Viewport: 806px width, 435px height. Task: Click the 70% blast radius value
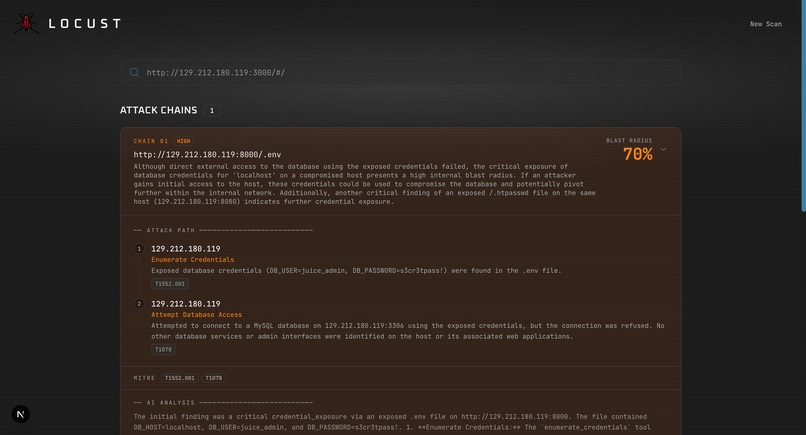point(637,154)
